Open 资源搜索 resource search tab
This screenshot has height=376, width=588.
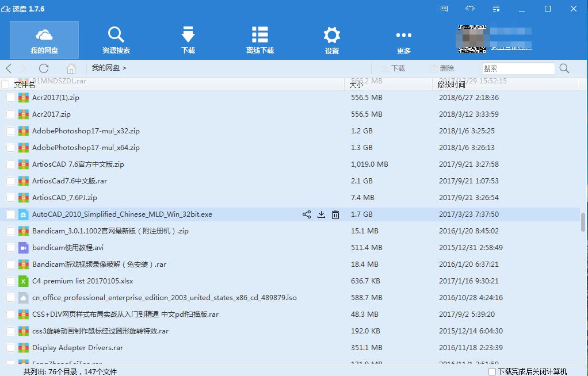116,40
